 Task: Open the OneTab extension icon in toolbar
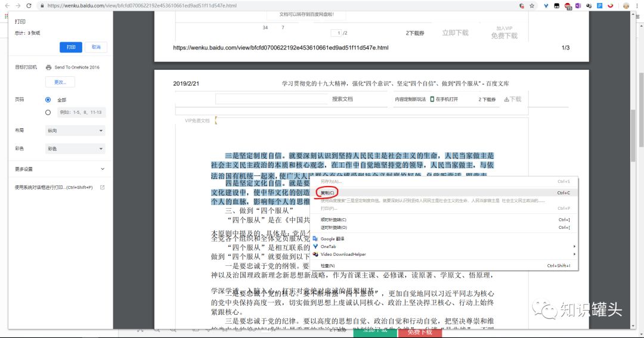coord(546,6)
